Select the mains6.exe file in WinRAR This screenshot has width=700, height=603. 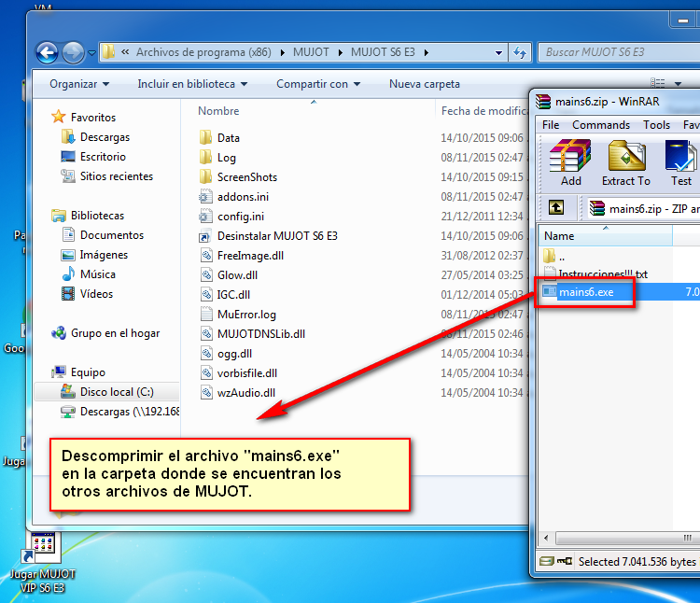point(588,293)
